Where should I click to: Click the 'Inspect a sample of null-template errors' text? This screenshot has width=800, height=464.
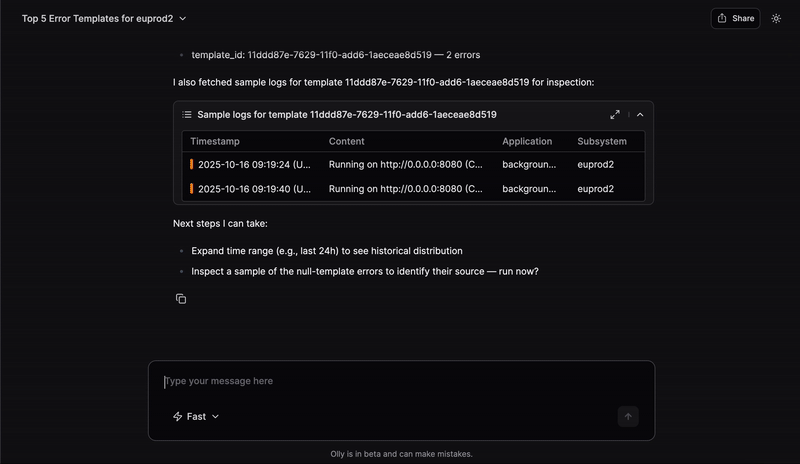tap(365, 272)
